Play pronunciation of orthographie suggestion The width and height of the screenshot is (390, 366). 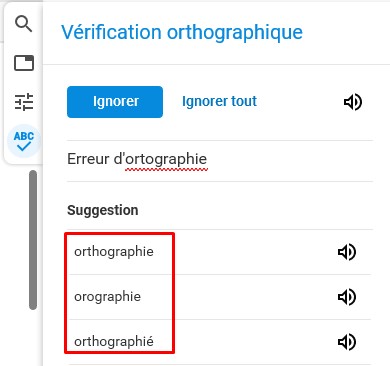(x=347, y=252)
